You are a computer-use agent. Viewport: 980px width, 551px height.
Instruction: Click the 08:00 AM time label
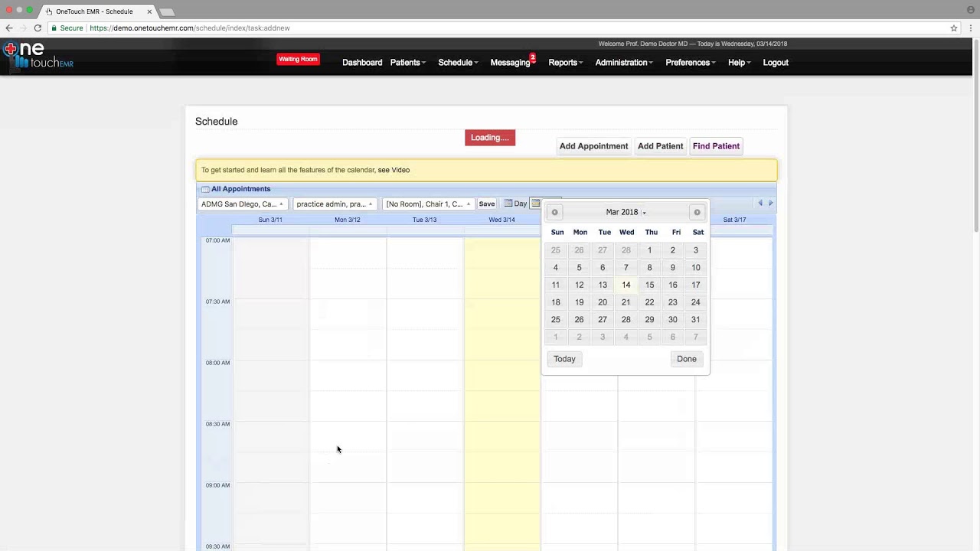coord(217,363)
